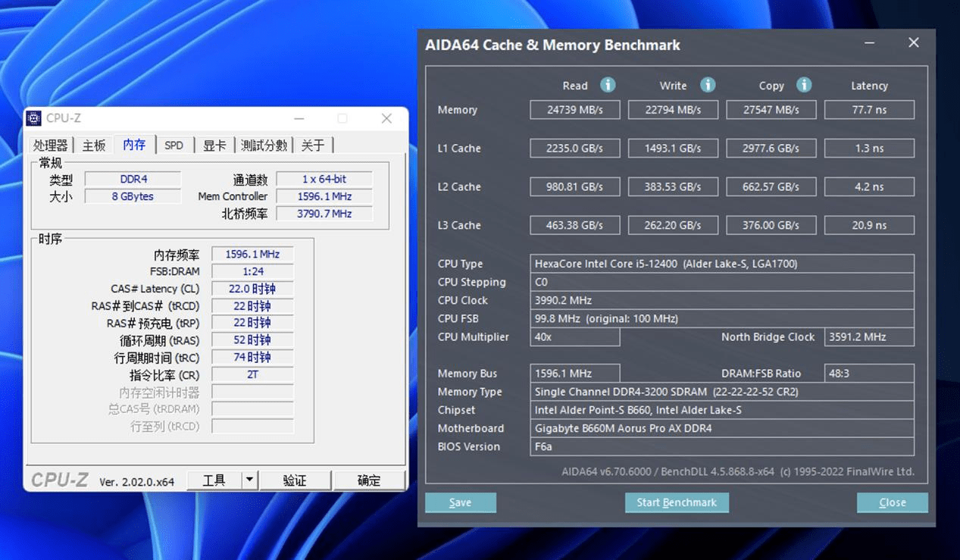This screenshot has height=560, width=960.
Task: Show the 关于 tab
Action: coord(313,145)
